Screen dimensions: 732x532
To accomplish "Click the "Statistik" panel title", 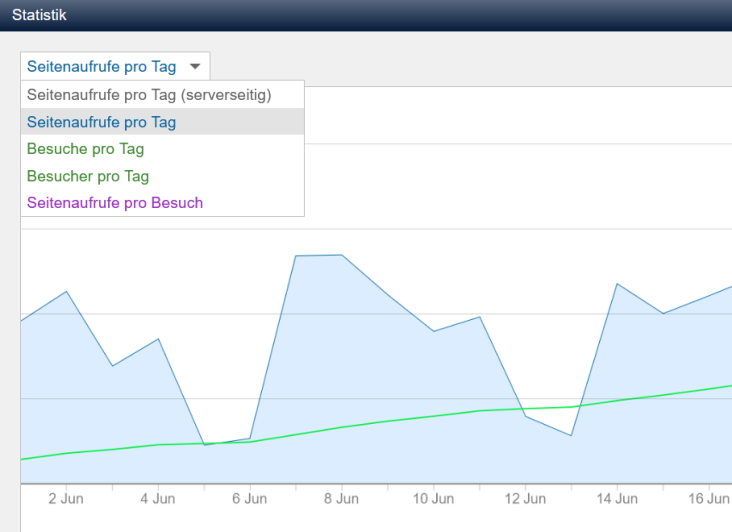I will 39,15.
